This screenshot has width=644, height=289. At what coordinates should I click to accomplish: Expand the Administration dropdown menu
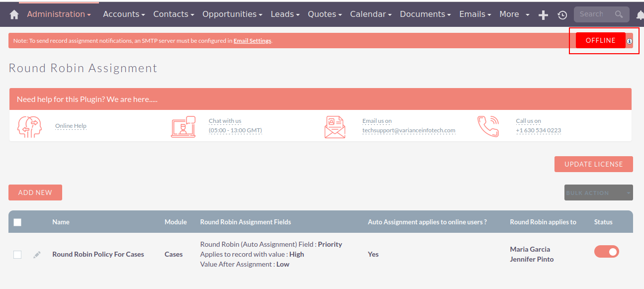[x=59, y=14]
